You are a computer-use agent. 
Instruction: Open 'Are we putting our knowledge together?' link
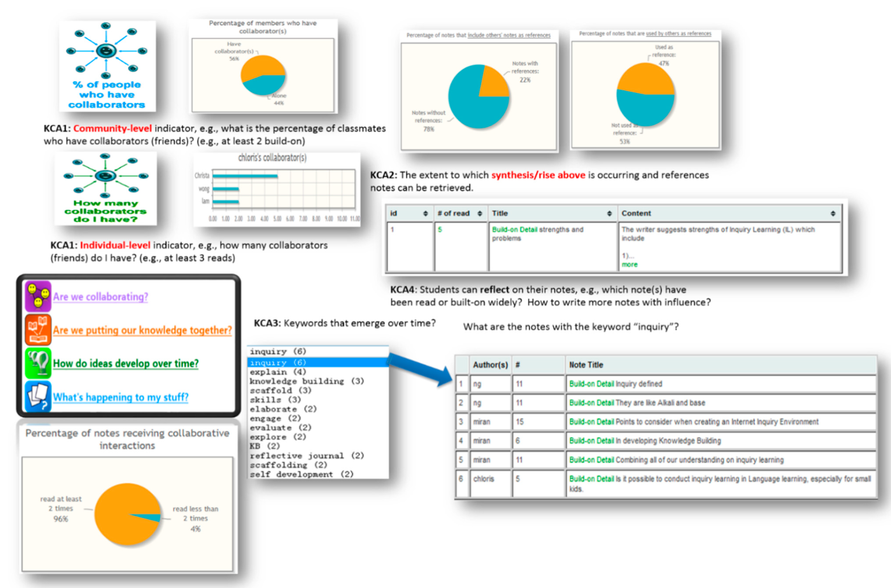point(142,330)
